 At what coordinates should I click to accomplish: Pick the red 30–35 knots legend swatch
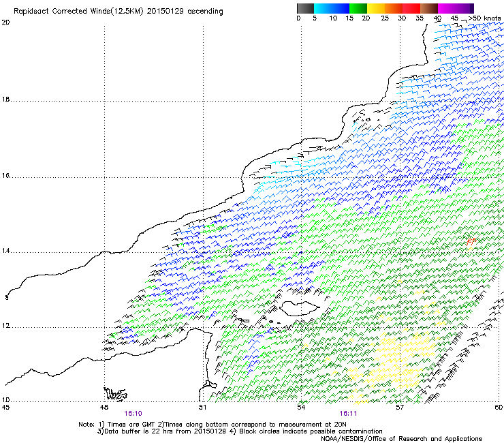pyautogui.click(x=411, y=8)
